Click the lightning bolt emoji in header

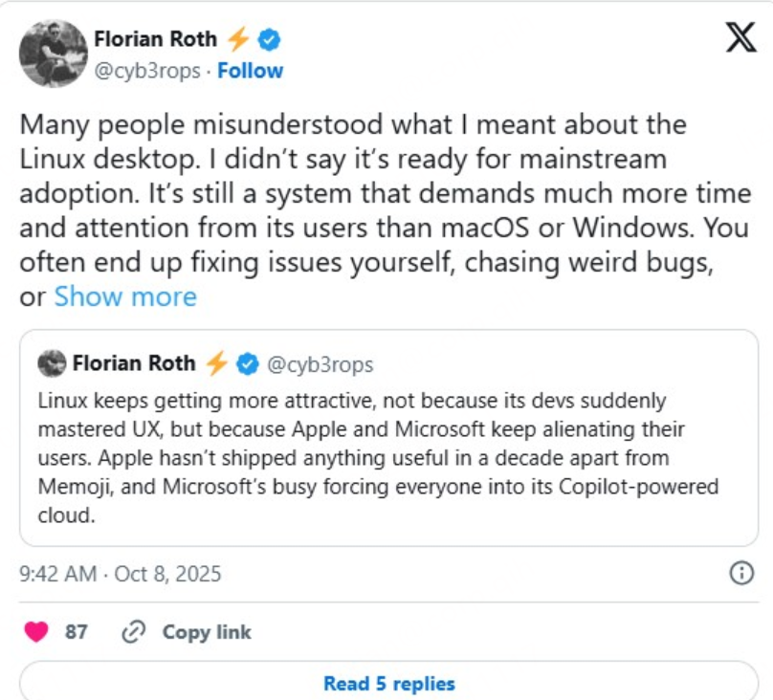pos(239,39)
